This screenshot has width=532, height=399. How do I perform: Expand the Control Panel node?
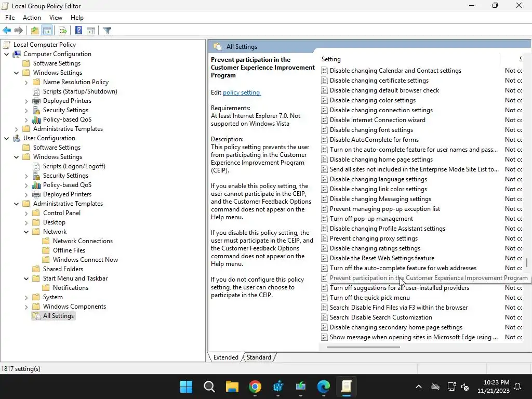26,213
